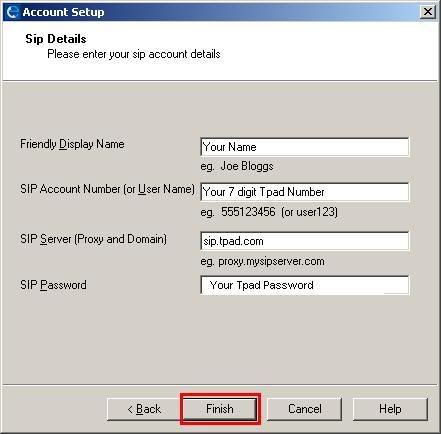Click the highlighted Finish button
This screenshot has width=441, height=434.
220,409
